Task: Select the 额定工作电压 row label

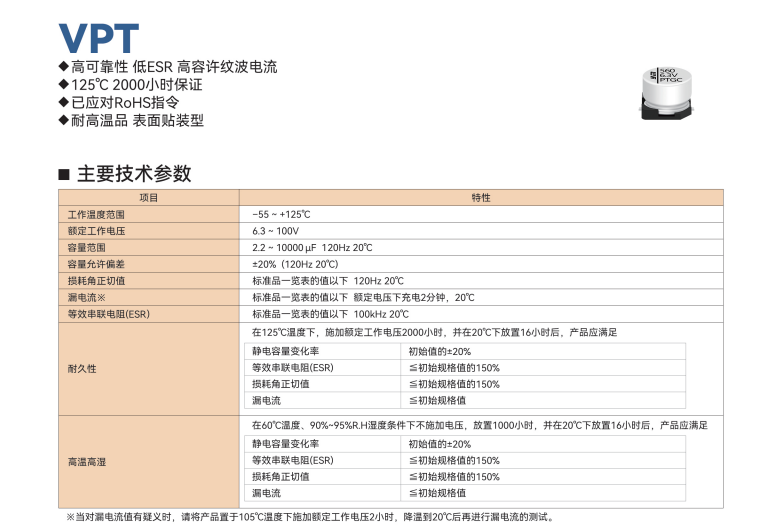Action: pyautogui.click(x=96, y=231)
